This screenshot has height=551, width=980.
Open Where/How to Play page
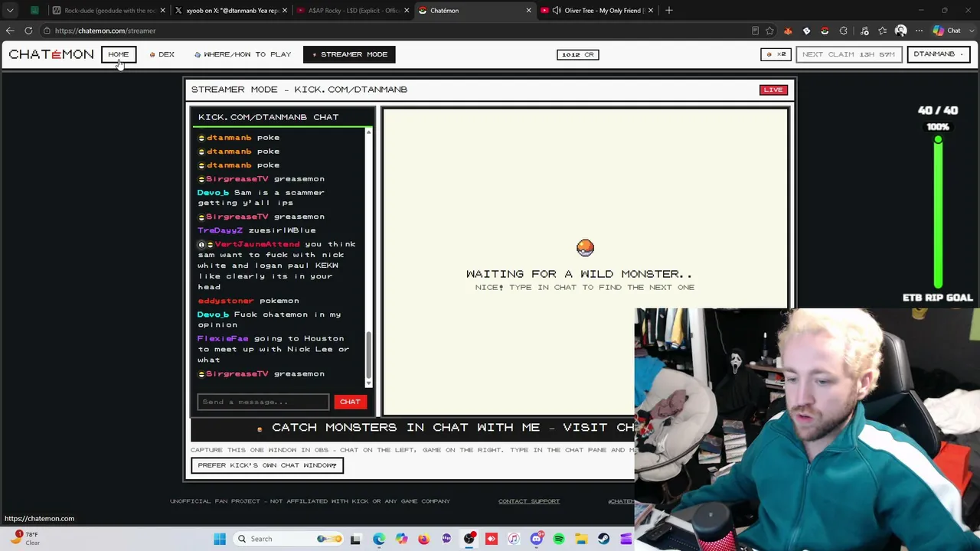coord(243,54)
